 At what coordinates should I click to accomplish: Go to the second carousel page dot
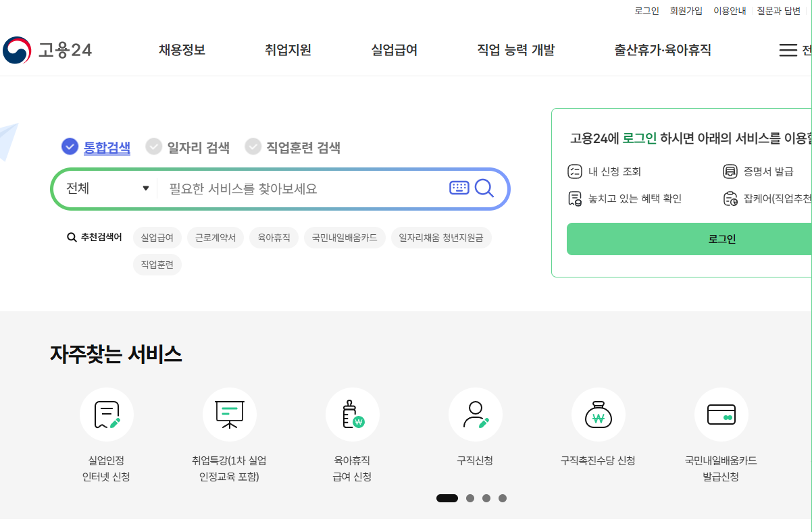pyautogui.click(x=470, y=498)
